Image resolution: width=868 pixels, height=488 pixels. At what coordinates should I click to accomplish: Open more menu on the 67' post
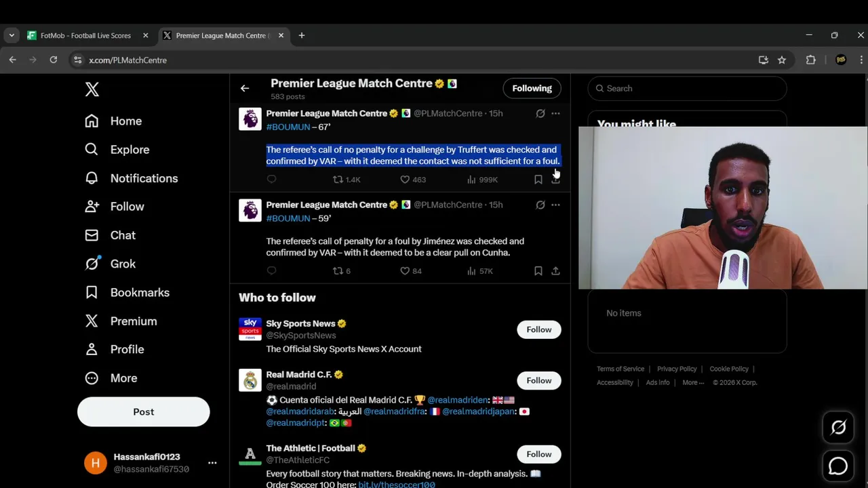pos(555,113)
